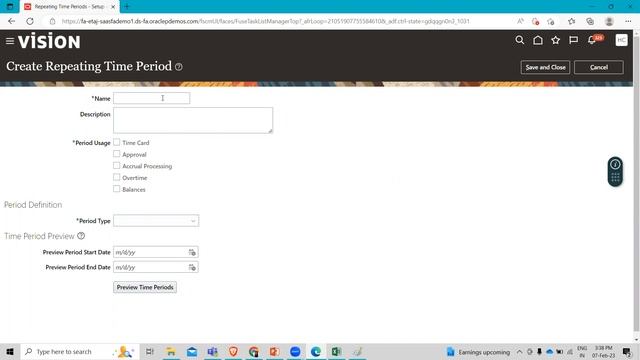The height and width of the screenshot is (360, 640).
Task: Select the Repeating Time Periods browser tab
Action: coord(69,7)
